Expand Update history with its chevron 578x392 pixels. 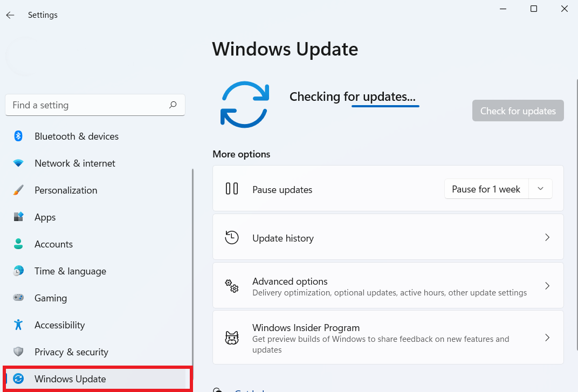tap(547, 237)
